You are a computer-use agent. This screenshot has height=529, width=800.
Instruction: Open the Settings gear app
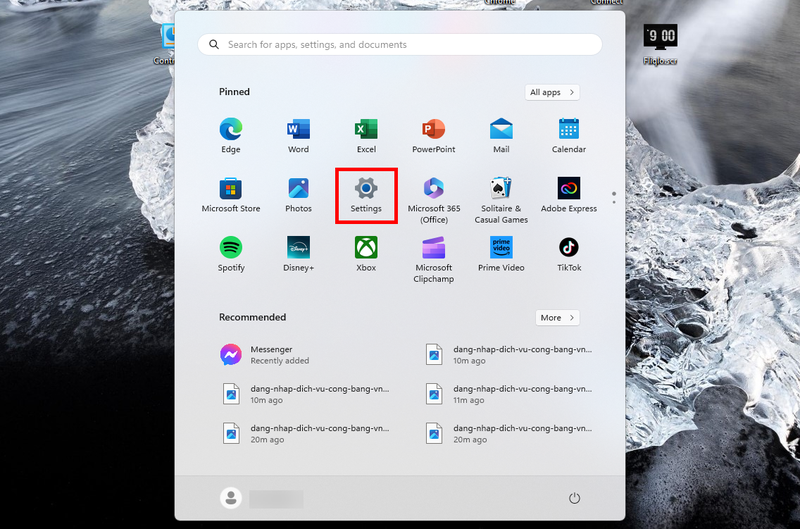(x=366, y=195)
